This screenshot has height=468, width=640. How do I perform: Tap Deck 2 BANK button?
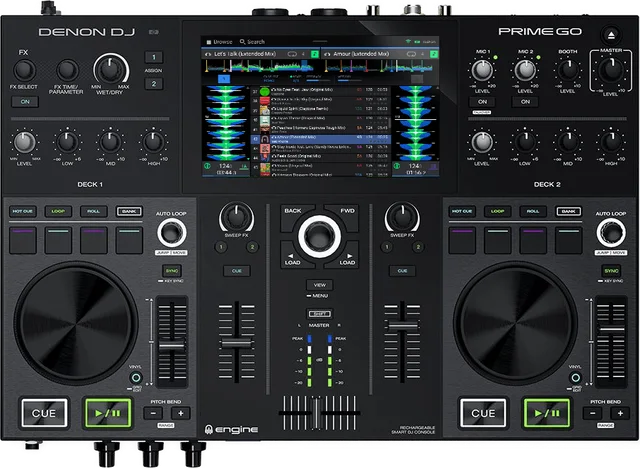568,211
